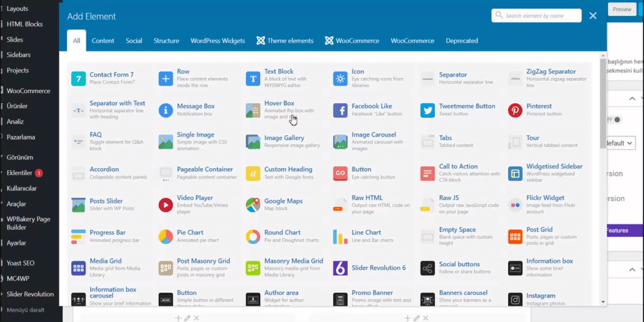Select the ZigZag Separator icon
This screenshot has height=322, width=644.
tap(515, 79)
